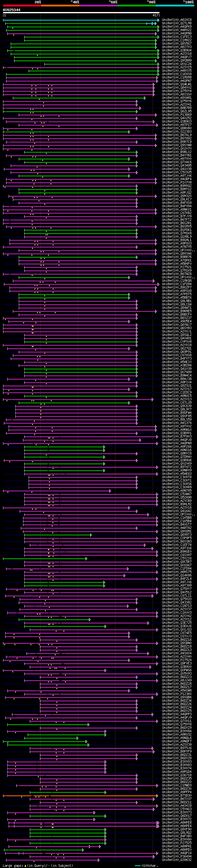This screenshot has height=868, width=197.
Task: Select label UniRef100_B8PYF9
Action: click(177, 751)
